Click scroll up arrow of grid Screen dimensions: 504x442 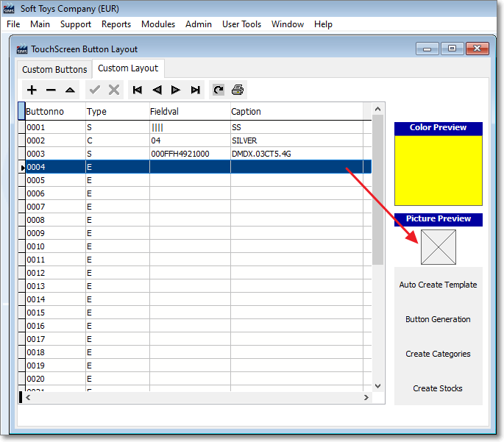click(x=378, y=110)
